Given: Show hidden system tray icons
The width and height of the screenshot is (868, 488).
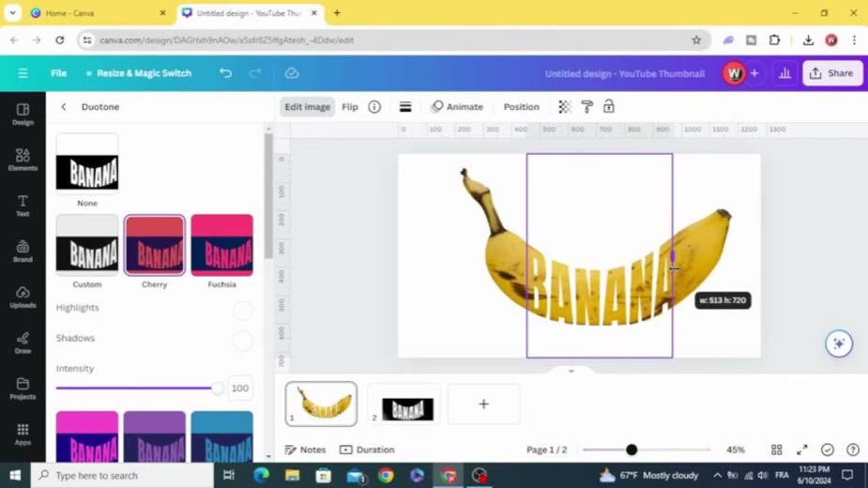Looking at the screenshot, I should pyautogui.click(x=718, y=475).
